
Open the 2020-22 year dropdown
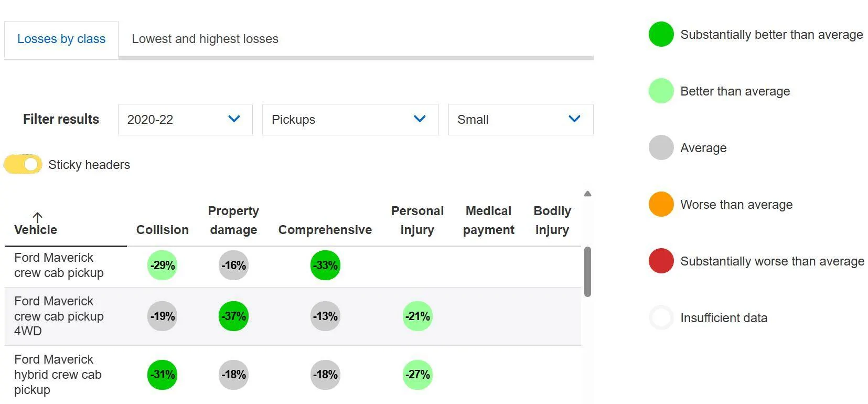[185, 120]
